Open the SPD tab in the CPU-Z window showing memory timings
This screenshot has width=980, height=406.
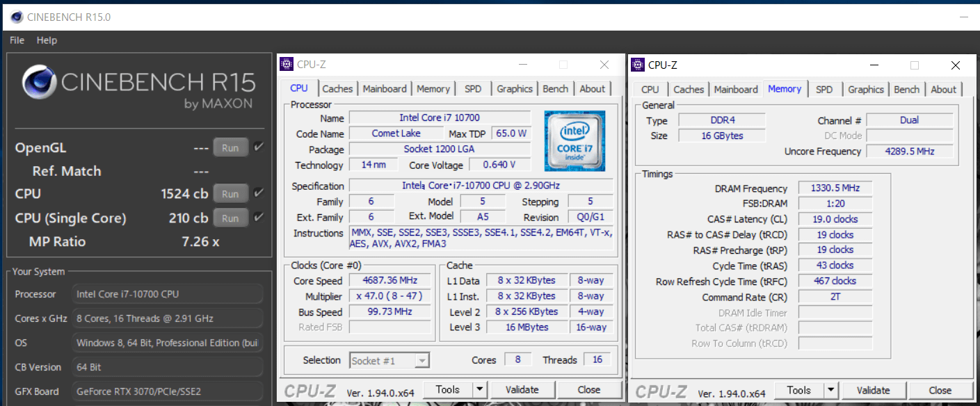click(824, 90)
